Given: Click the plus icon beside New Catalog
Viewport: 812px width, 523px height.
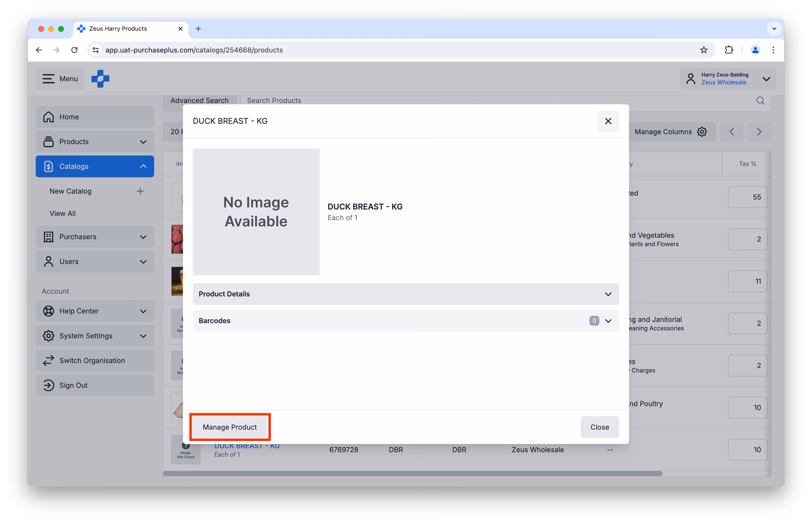Looking at the screenshot, I should pos(140,191).
